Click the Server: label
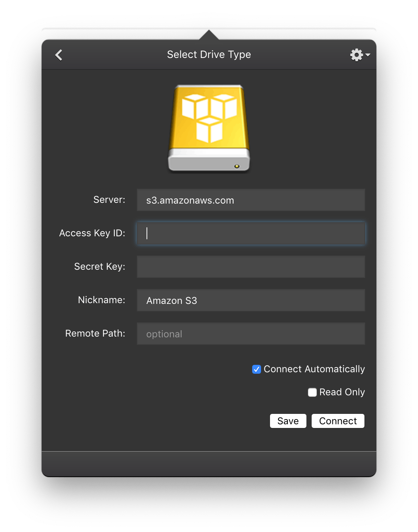The height and width of the screenshot is (532, 418). [109, 200]
